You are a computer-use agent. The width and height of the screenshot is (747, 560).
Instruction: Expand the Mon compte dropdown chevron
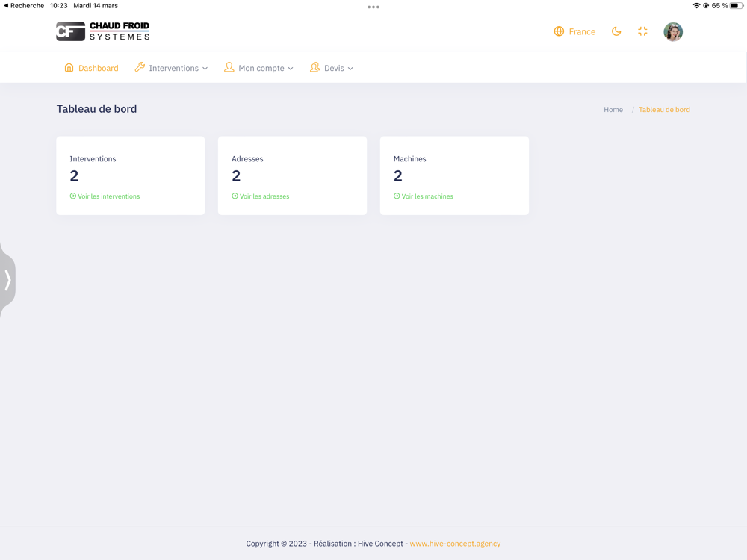(x=291, y=69)
